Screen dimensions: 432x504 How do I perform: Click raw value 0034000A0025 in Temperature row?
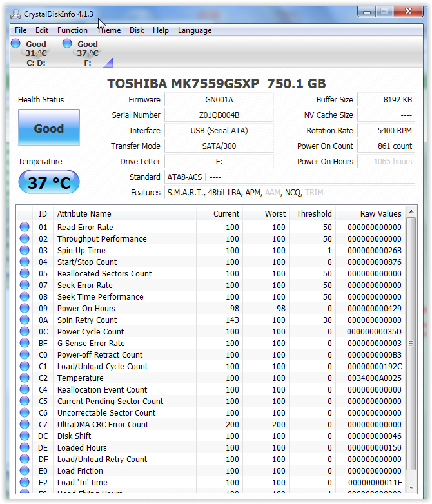[375, 378]
